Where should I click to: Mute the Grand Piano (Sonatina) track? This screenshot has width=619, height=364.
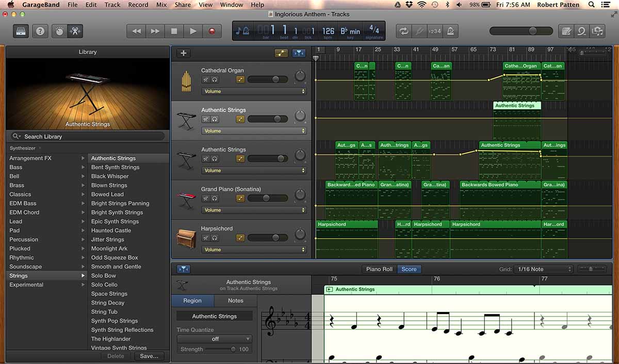tap(205, 198)
